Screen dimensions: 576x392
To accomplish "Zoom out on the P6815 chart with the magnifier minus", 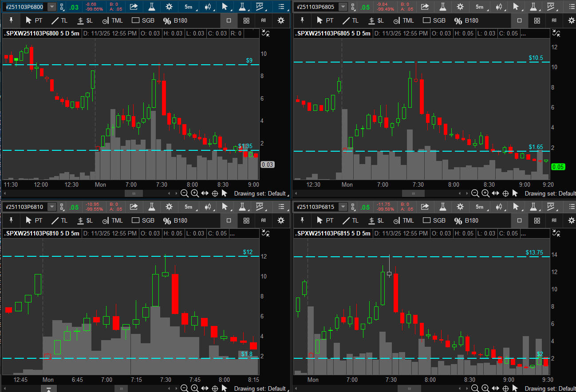I will (x=475, y=388).
